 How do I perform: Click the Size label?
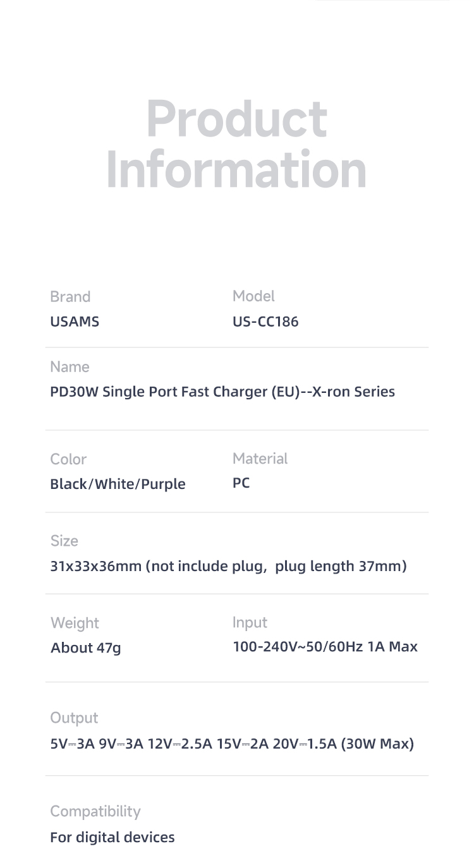64,541
